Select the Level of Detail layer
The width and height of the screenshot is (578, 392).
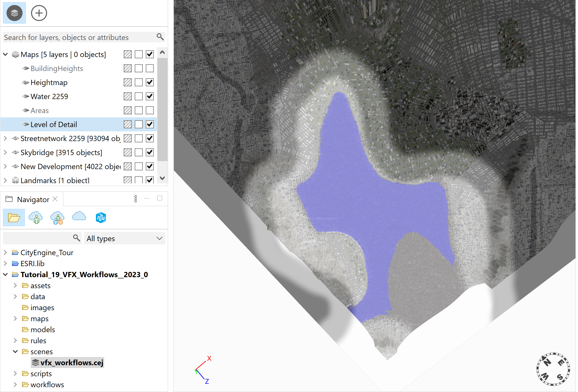tap(54, 124)
